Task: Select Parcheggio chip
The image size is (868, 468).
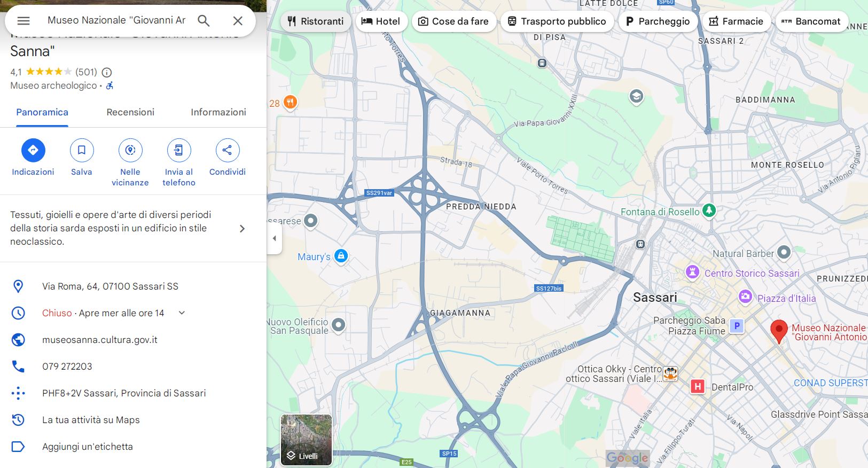Action: point(658,21)
